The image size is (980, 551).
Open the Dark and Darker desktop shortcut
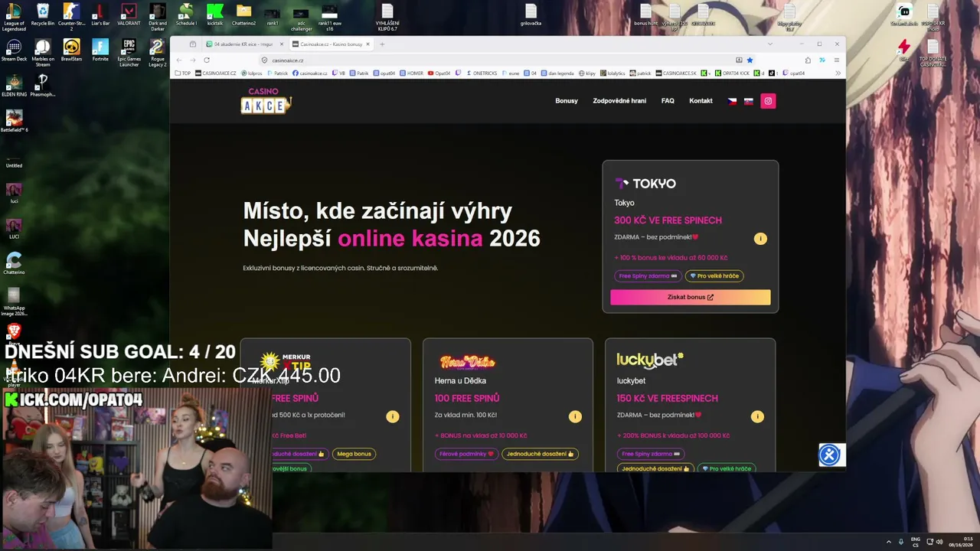pyautogui.click(x=158, y=16)
